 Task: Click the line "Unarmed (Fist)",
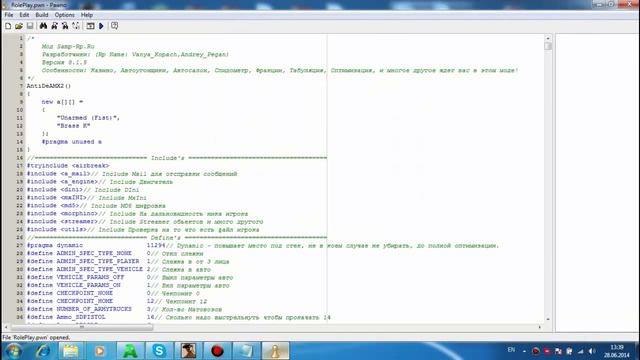pos(88,118)
